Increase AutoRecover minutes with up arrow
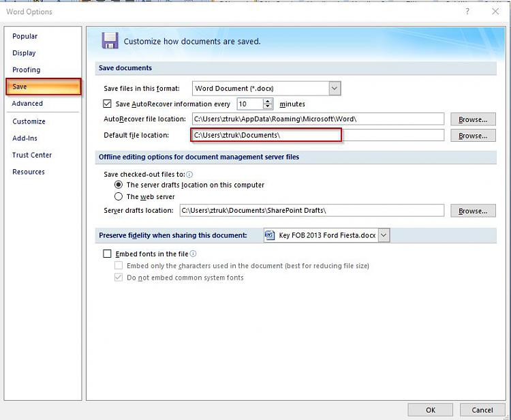This screenshot has height=420, width=511. [268, 101]
